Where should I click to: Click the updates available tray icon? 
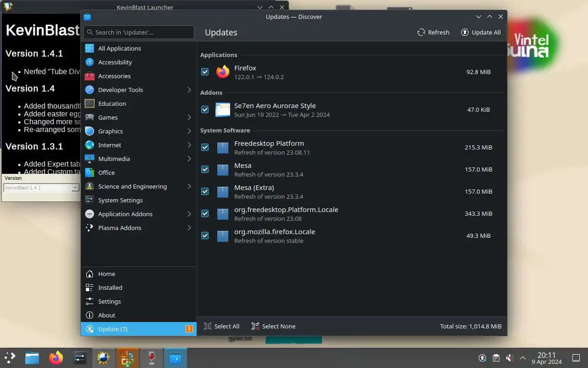click(482, 358)
